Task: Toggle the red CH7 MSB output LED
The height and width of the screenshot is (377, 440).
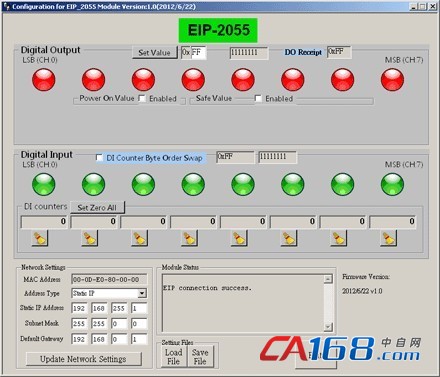Action: [x=392, y=80]
